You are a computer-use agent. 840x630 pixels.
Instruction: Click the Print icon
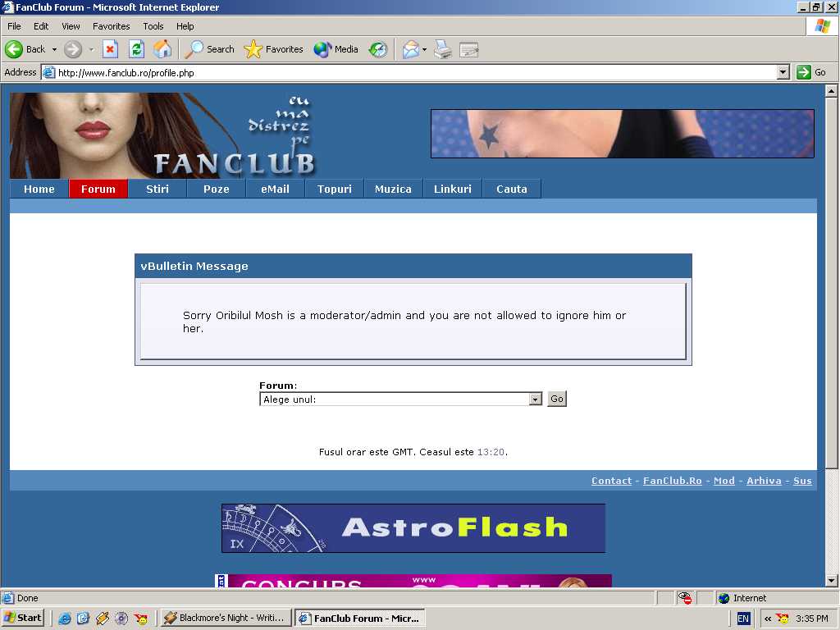443,49
